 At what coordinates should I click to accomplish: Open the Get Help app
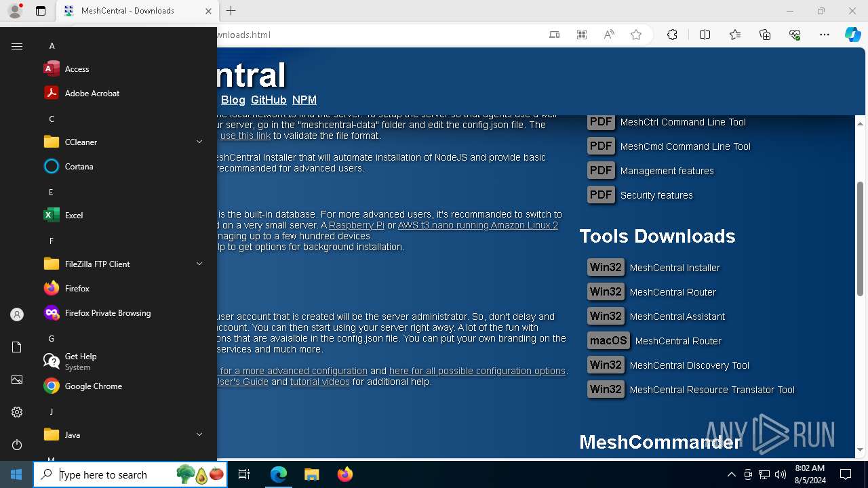[x=124, y=362]
